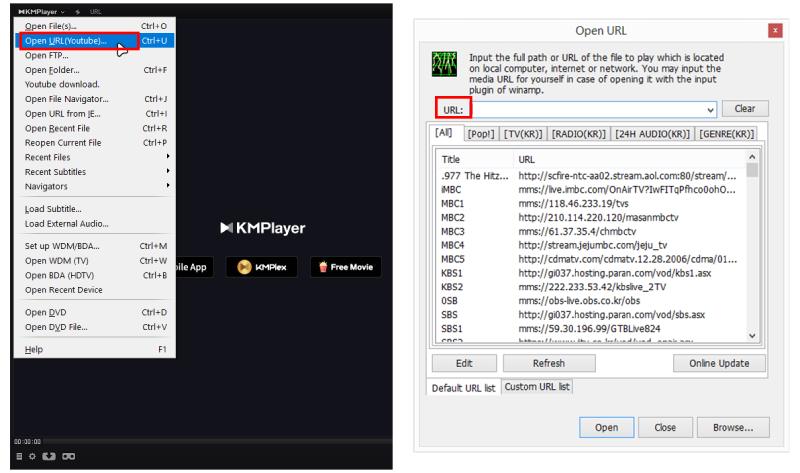The width and height of the screenshot is (800, 473).
Task: Select Open BDA (HDTV) entry
Action: [95, 275]
